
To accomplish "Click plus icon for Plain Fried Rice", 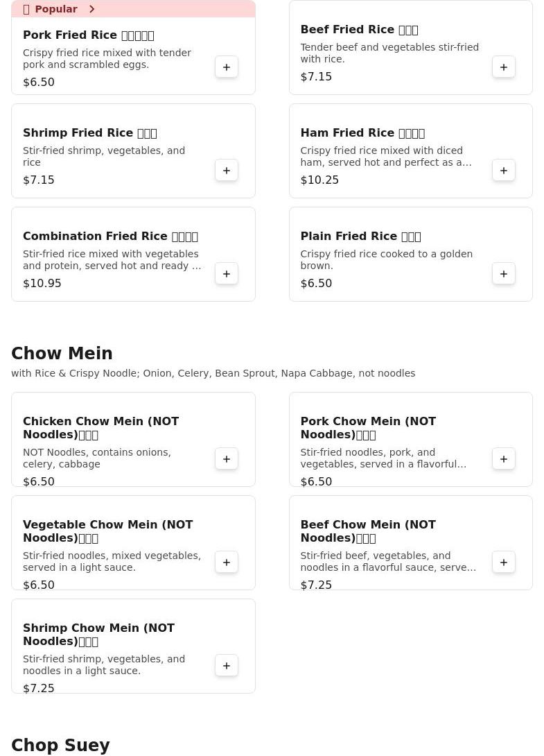I will tap(504, 274).
